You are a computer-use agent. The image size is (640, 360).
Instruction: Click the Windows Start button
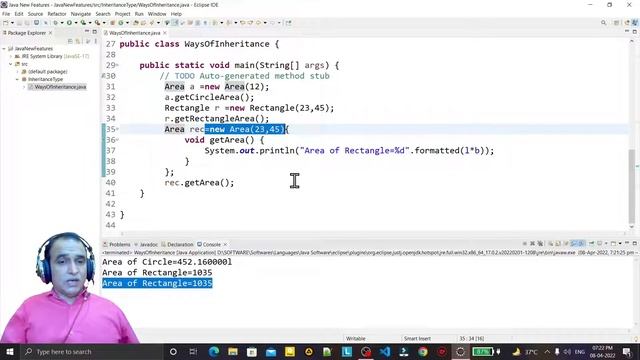click(9, 351)
